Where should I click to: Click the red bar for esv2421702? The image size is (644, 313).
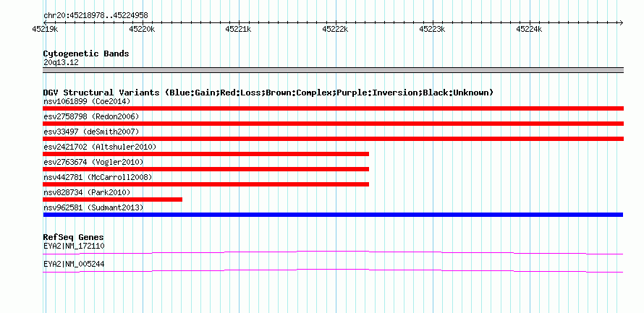[x=206, y=154]
